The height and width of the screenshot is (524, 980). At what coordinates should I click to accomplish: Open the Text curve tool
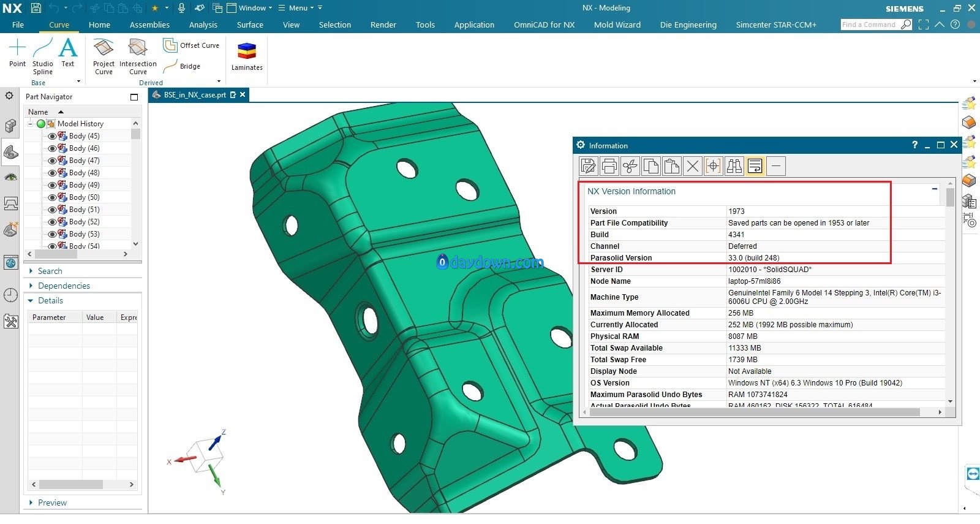coord(68,53)
